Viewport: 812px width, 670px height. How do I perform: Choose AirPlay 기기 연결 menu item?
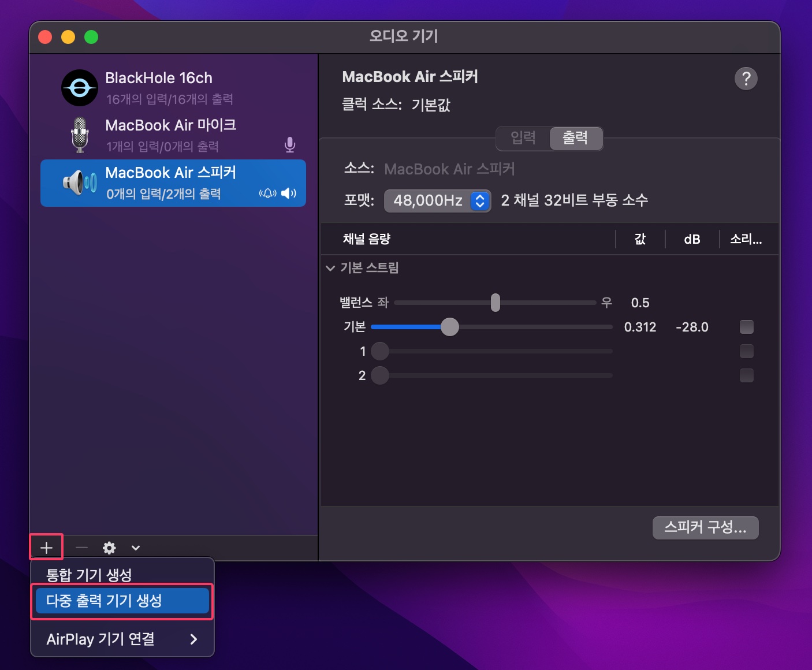122,639
